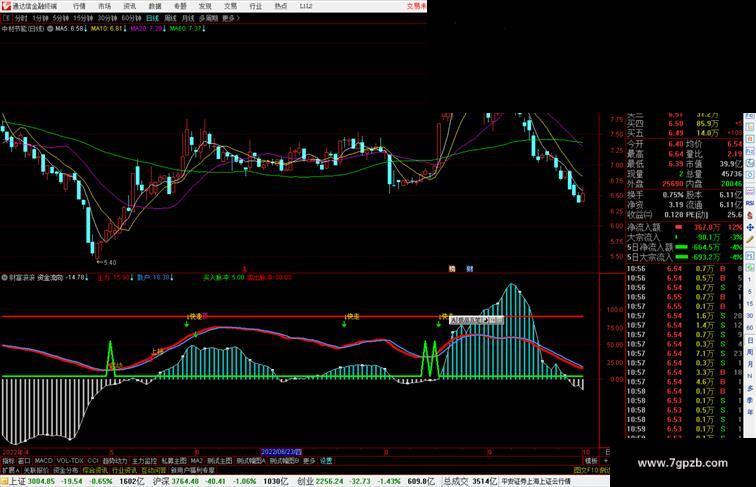
Task: Click sidebar 月 period shortcut
Action: pos(750,365)
